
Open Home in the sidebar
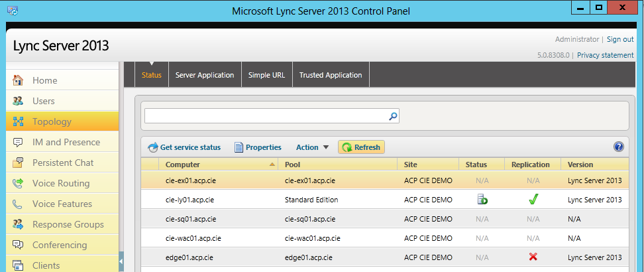click(62, 81)
